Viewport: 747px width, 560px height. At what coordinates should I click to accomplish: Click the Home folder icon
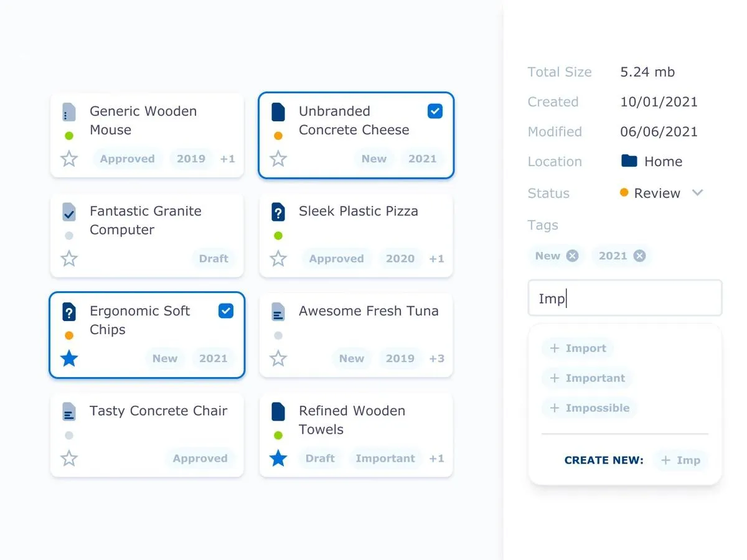[629, 161]
